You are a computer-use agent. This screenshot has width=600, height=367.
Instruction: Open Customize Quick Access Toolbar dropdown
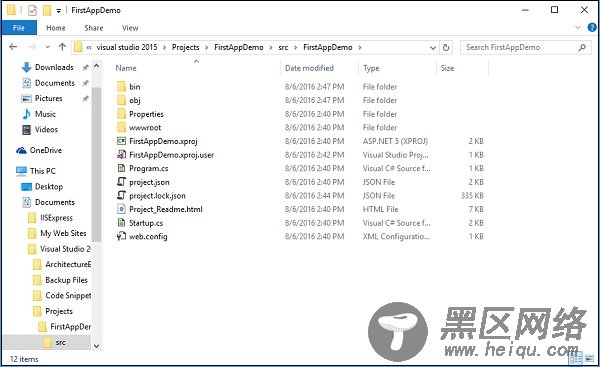click(x=59, y=11)
